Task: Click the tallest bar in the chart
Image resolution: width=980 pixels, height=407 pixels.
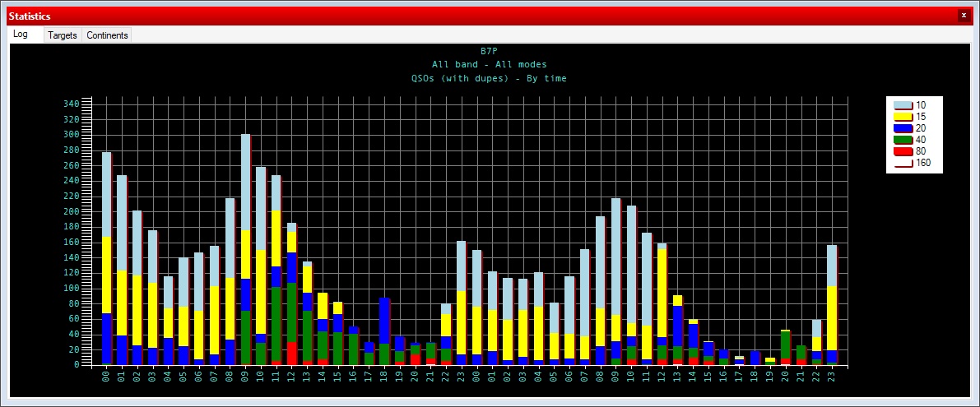Action: 245,247
